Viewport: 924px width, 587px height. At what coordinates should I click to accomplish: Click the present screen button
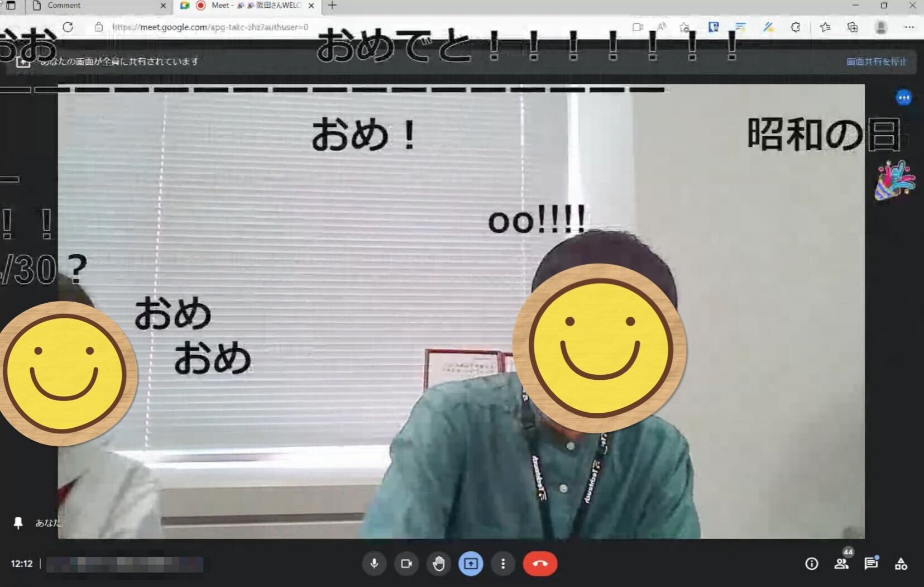pyautogui.click(x=471, y=564)
